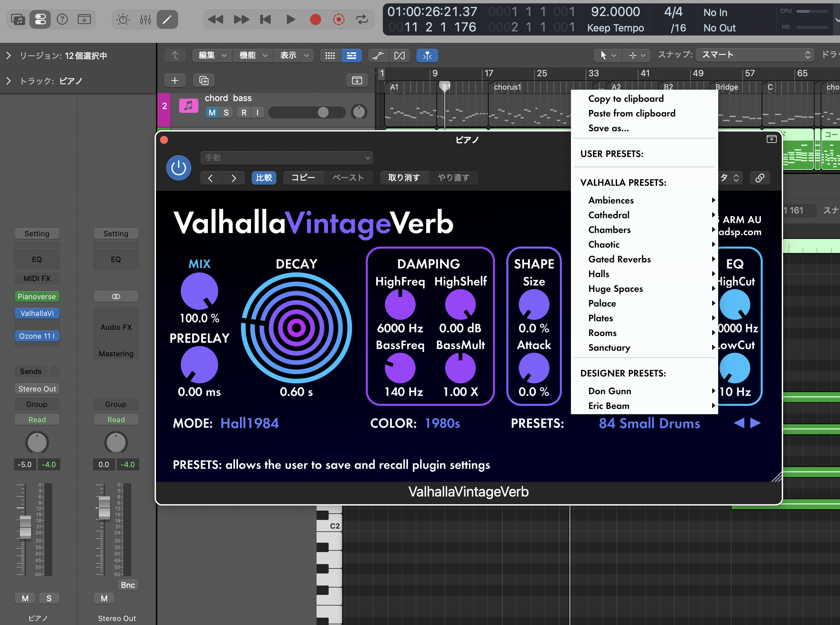Toggle the blue Catch playhead button
The height and width of the screenshot is (625, 840).
pyautogui.click(x=427, y=56)
